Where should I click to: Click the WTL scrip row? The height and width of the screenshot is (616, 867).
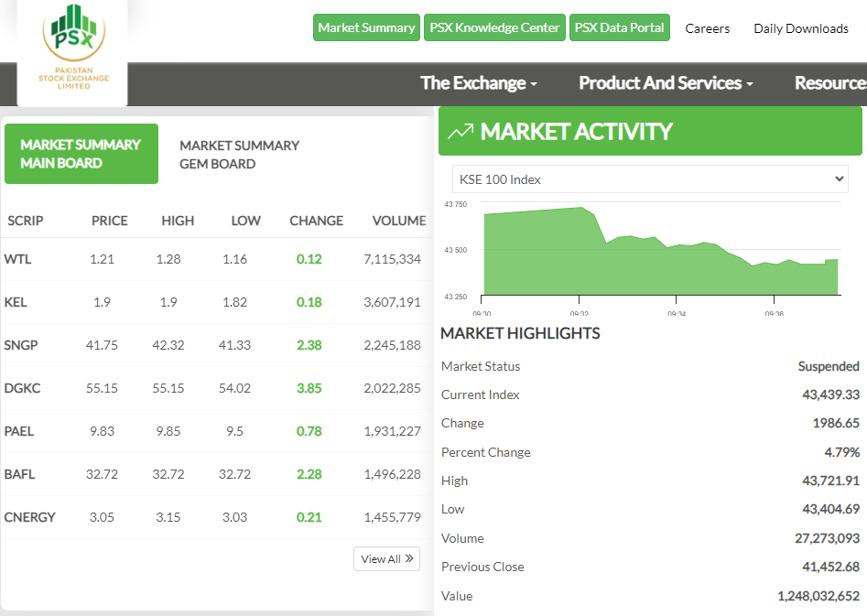click(x=17, y=259)
